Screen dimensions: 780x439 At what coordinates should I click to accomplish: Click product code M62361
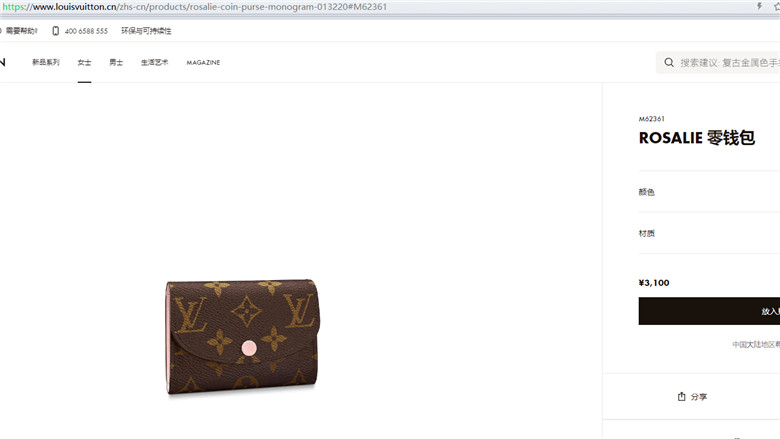pos(652,119)
